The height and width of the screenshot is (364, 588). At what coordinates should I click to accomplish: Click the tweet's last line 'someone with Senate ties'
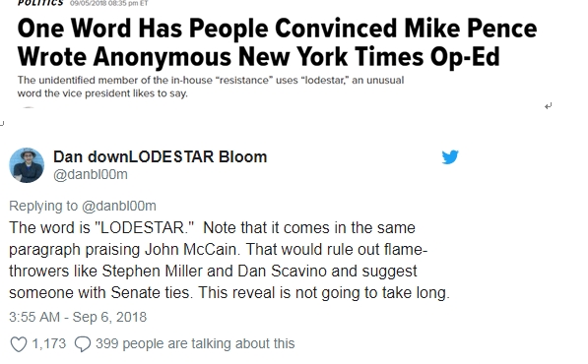[229, 293]
